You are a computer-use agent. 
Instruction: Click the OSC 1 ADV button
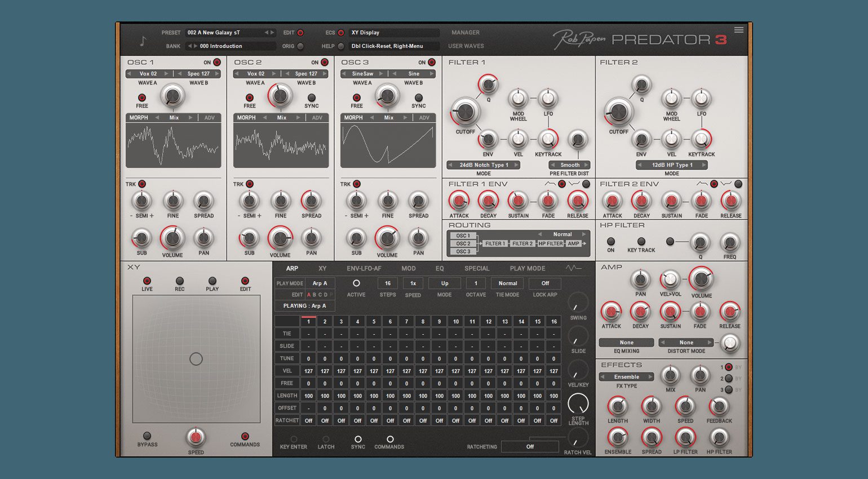[x=210, y=118]
